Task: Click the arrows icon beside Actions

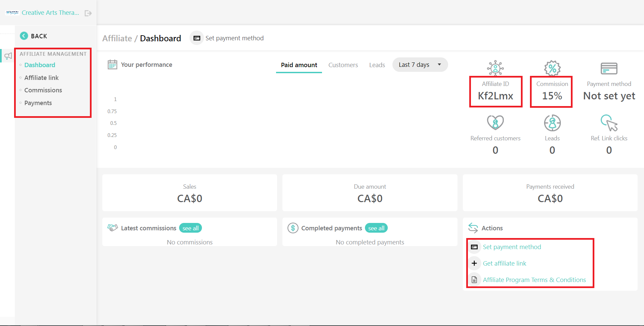Action: (x=473, y=228)
